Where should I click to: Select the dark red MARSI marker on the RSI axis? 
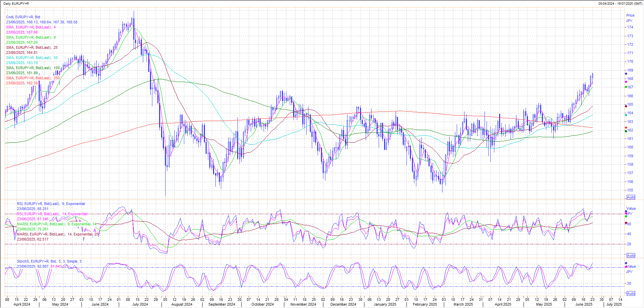626,223
